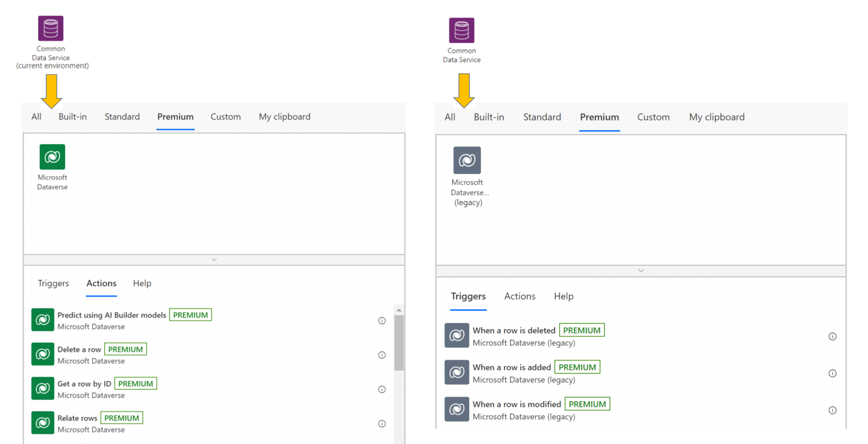Screen dimensions: 868x444
Task: Collapse the left connector panel chevron
Action: point(214,260)
